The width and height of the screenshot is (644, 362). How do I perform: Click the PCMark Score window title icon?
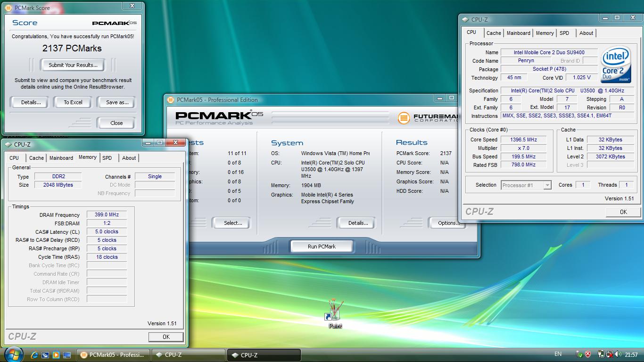point(8,8)
